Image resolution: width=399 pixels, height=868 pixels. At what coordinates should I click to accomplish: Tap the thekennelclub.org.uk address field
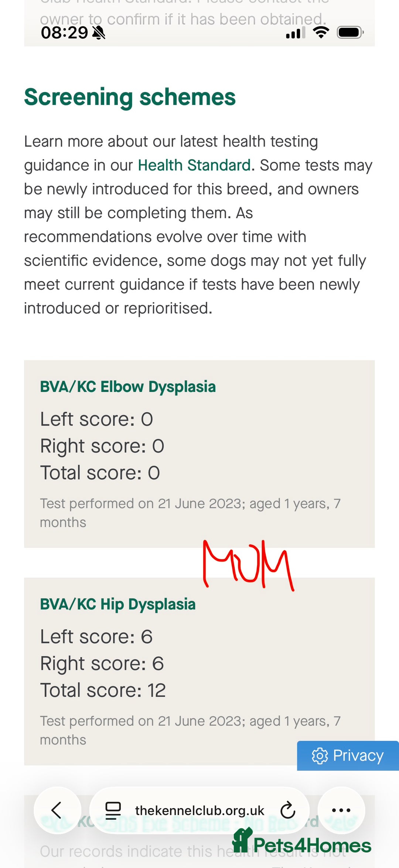(x=199, y=810)
